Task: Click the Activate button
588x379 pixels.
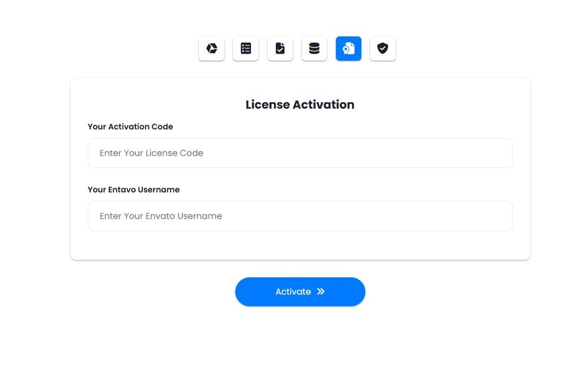Action: pyautogui.click(x=300, y=291)
